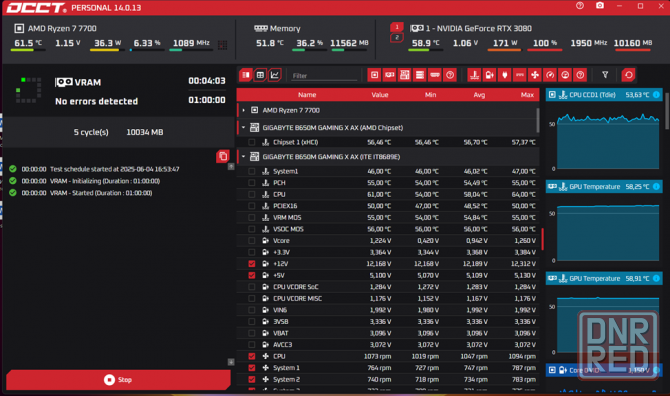Reset min/avg/max sensor values

pos(629,75)
